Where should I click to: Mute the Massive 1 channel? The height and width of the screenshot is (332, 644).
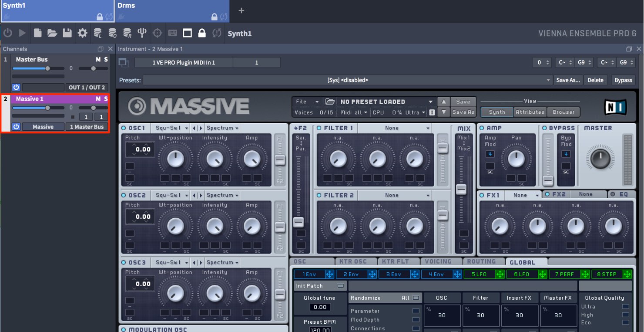pos(98,99)
